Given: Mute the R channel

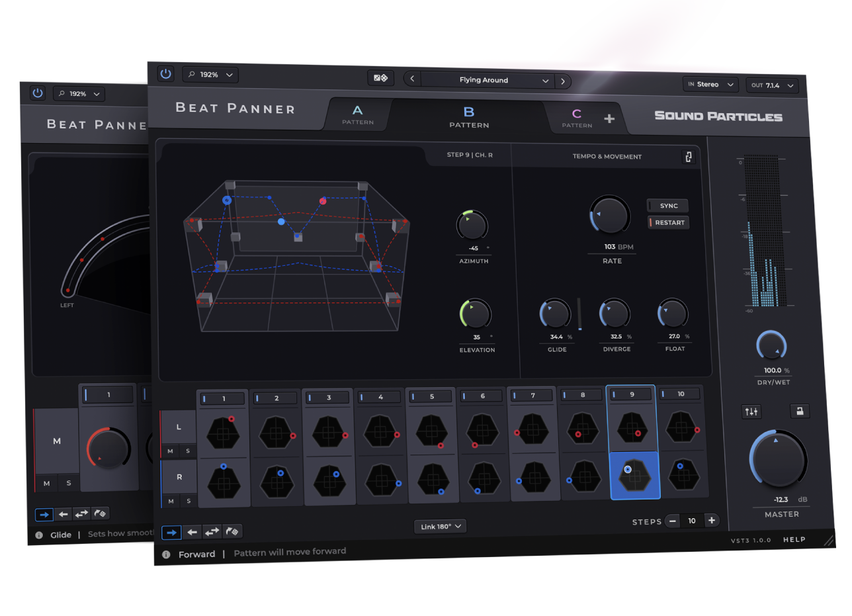Looking at the screenshot, I should pos(170,501).
